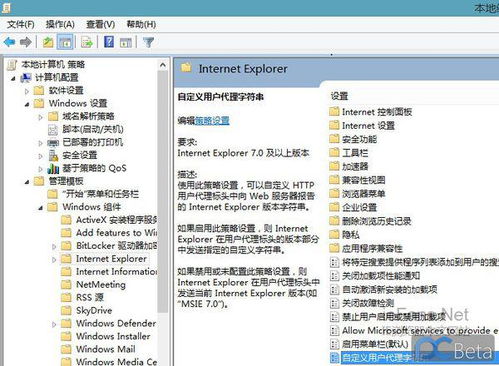This screenshot has height=366, width=499.
Task: Click the 设置 column header
Action: coord(339,96)
